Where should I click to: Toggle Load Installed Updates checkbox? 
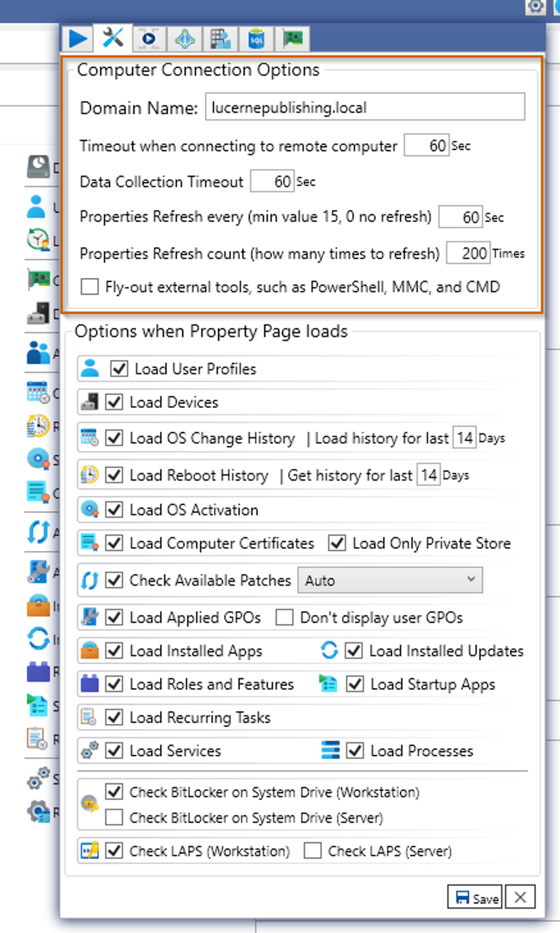(x=354, y=650)
